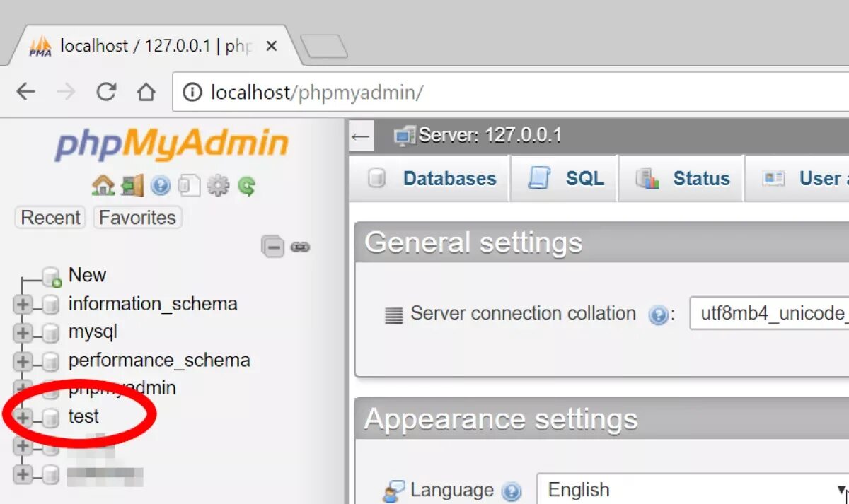Click the collapse navigation panel arrow
This screenshot has height=504, width=849.
(x=361, y=136)
